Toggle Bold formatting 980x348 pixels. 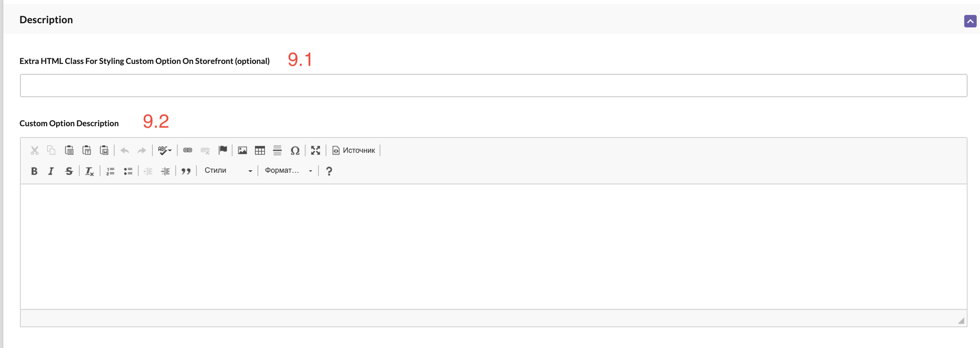pyautogui.click(x=34, y=171)
